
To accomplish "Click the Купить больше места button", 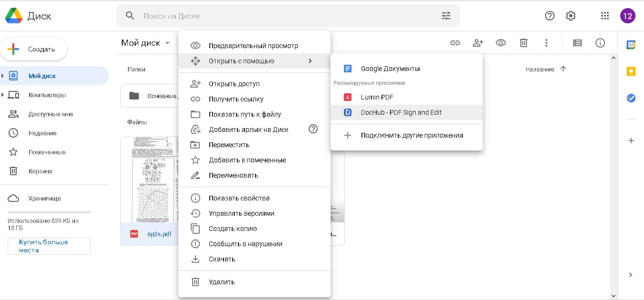I will 49,246.
